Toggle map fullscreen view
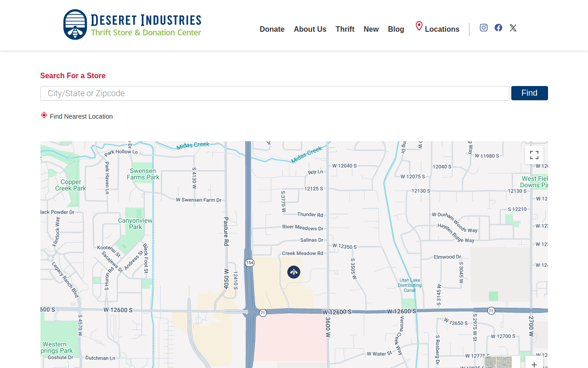 click(x=534, y=155)
